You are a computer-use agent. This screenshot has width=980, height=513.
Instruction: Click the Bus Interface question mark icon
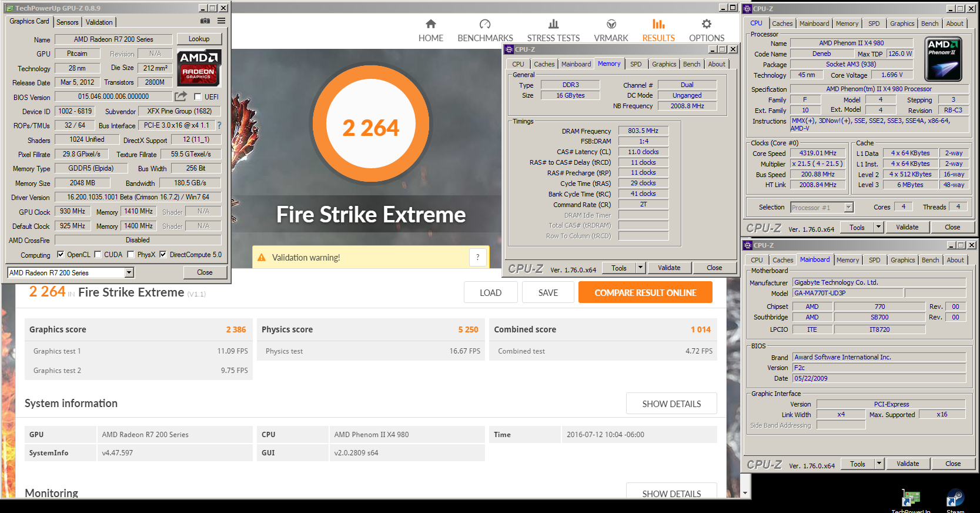coord(219,125)
